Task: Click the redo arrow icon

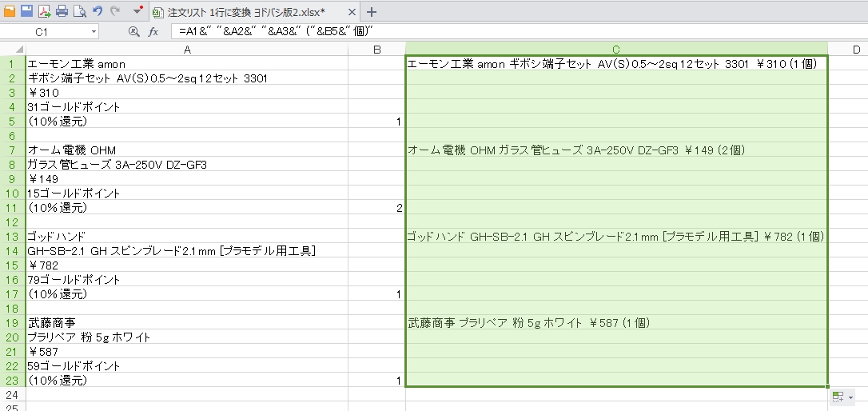Action: click(x=115, y=11)
